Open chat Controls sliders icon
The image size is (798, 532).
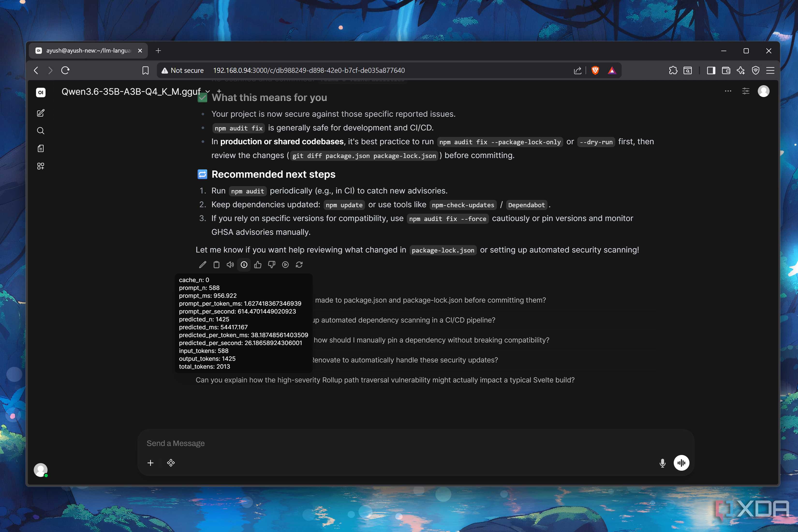[x=746, y=91]
